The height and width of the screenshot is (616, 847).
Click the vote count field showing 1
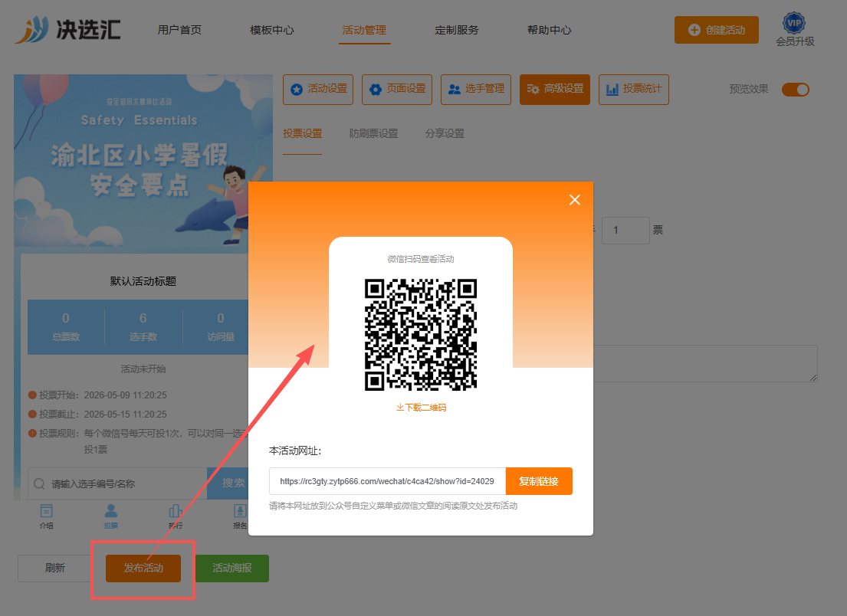point(625,231)
